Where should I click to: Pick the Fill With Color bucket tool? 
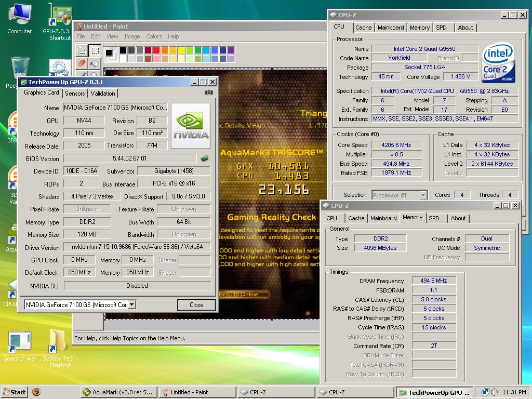point(95,63)
